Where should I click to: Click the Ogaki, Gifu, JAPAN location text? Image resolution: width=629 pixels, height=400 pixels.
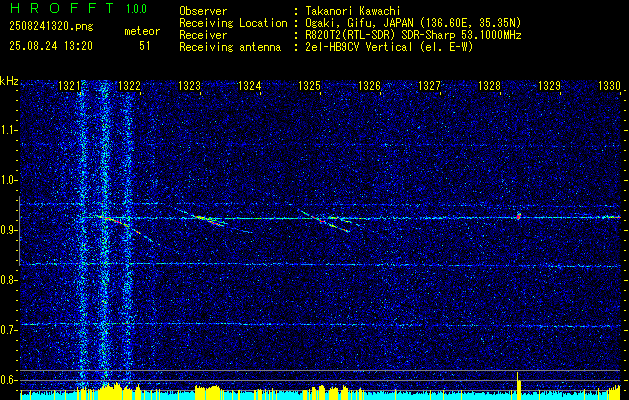pos(412,23)
